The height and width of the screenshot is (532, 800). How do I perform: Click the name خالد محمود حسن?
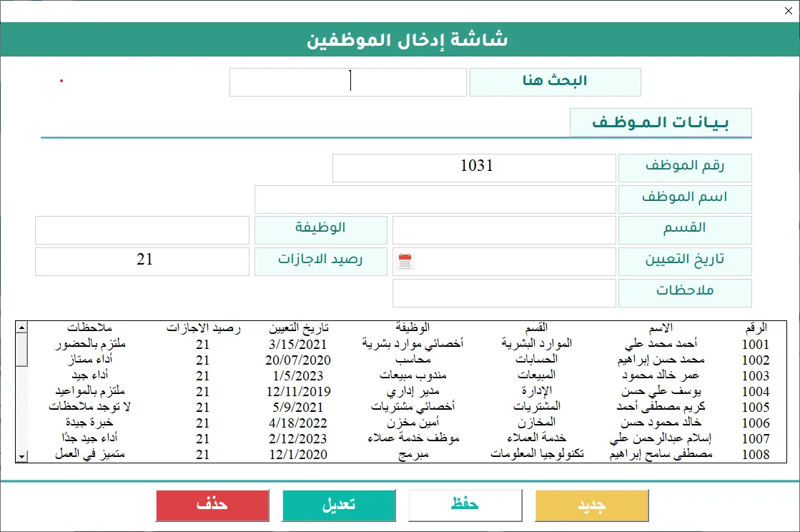tap(661, 423)
